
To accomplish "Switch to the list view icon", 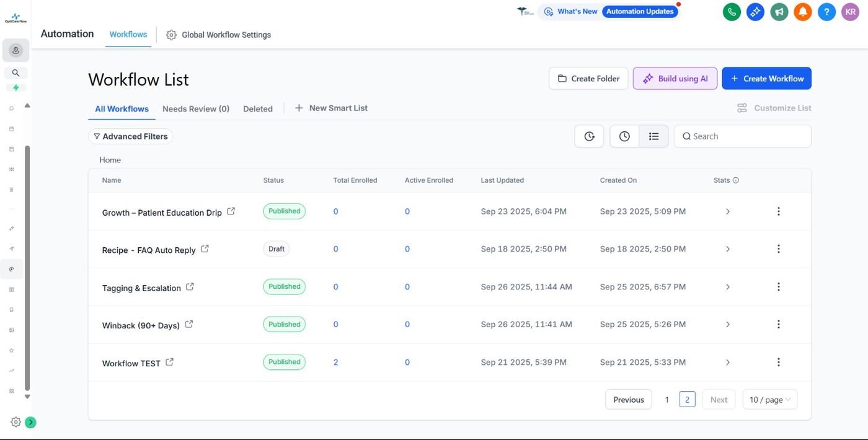I will point(653,136).
